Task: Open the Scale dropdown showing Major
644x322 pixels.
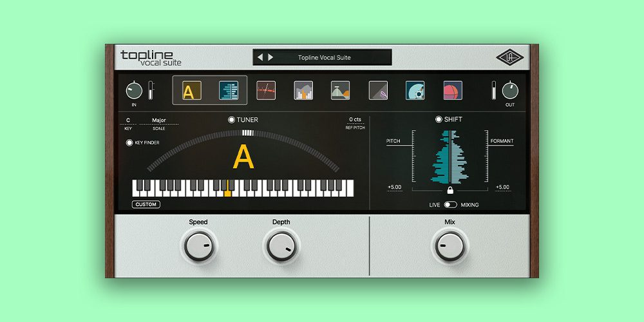Action: point(159,120)
